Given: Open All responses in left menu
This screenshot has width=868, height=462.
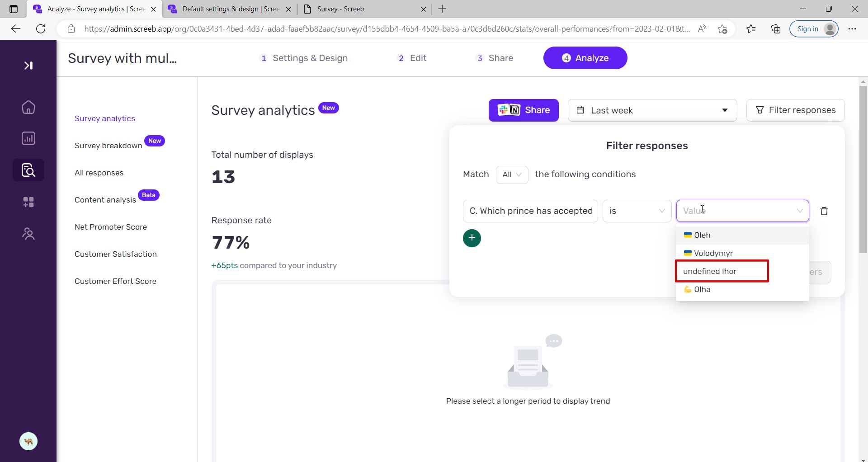Looking at the screenshot, I should pyautogui.click(x=99, y=173).
